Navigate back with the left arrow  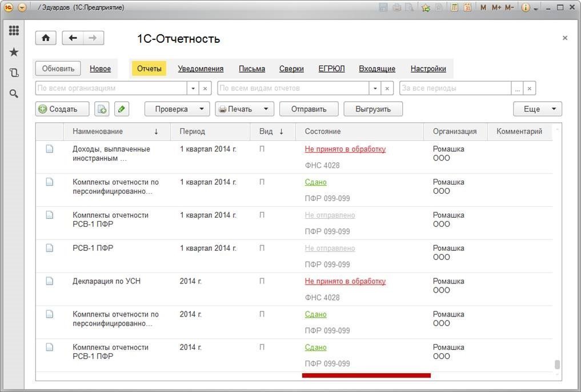click(x=73, y=38)
